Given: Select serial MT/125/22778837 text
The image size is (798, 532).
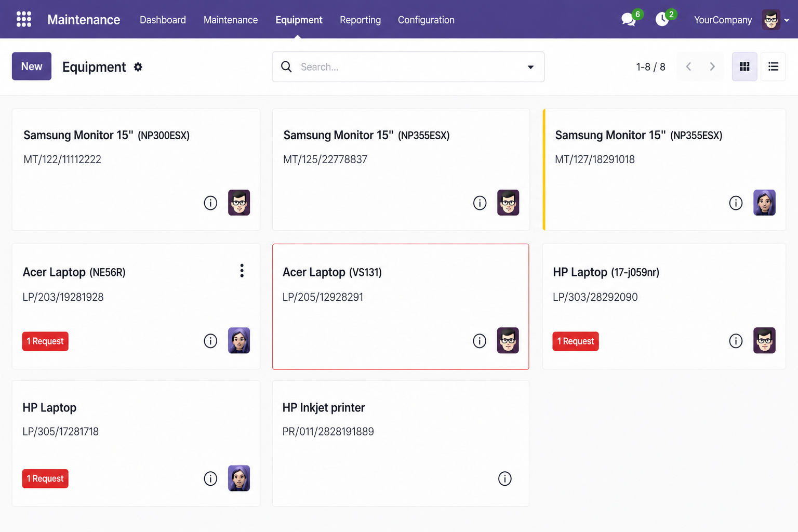Looking at the screenshot, I should point(325,159).
